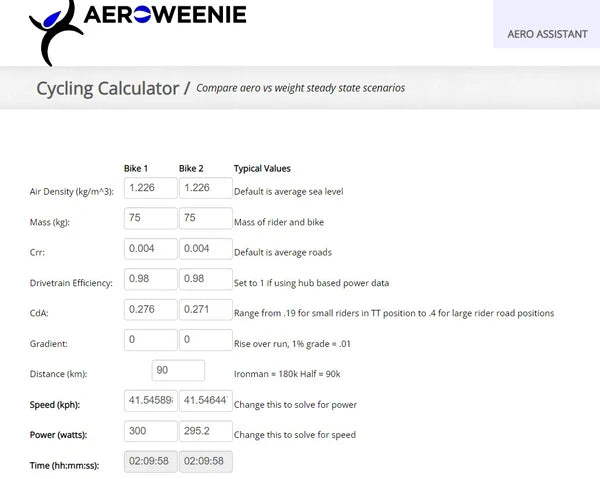Open the Aero Assistant tab
The height and width of the screenshot is (479, 600).
[547, 33]
